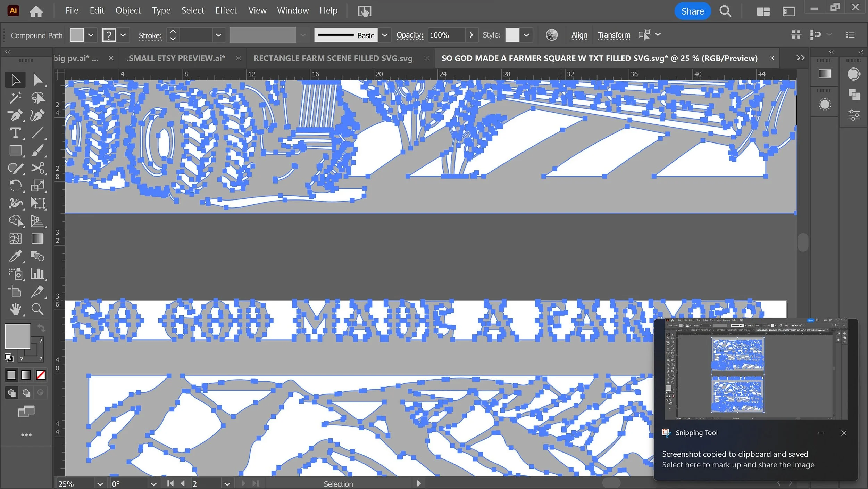Click the large gray Fill swatch
This screenshot has height=489, width=868.
(x=17, y=336)
